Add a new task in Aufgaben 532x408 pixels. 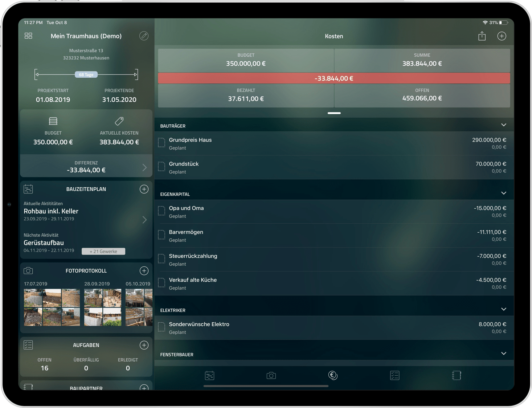[144, 345]
